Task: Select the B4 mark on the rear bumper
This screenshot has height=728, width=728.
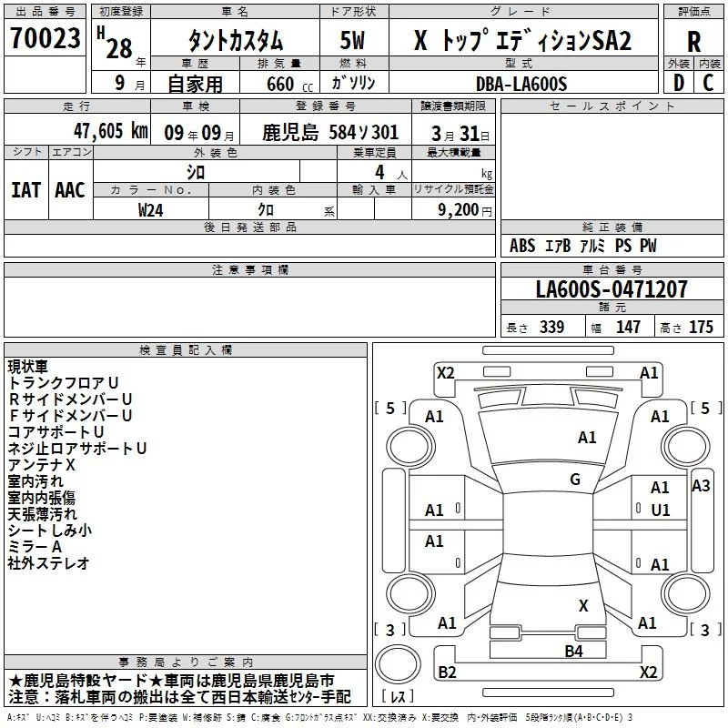Action: [572, 651]
